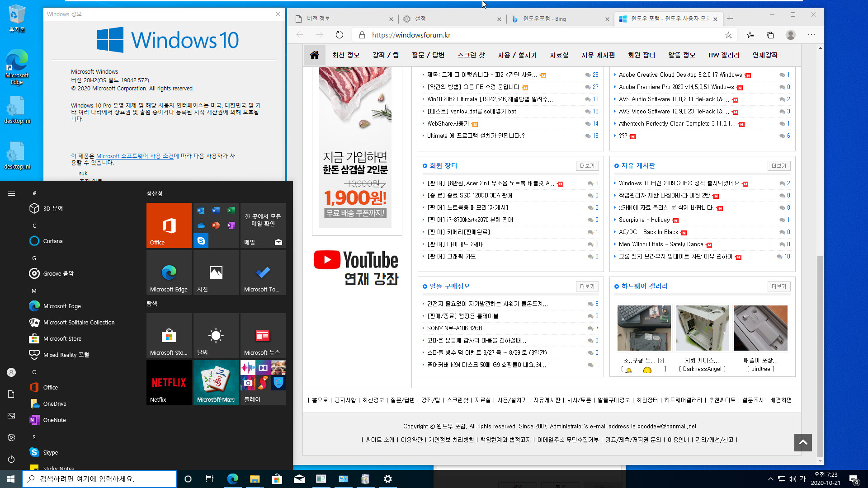This screenshot has width=868, height=488.
Task: Open Adobe Premiere Pro 2020 post
Action: (x=676, y=87)
